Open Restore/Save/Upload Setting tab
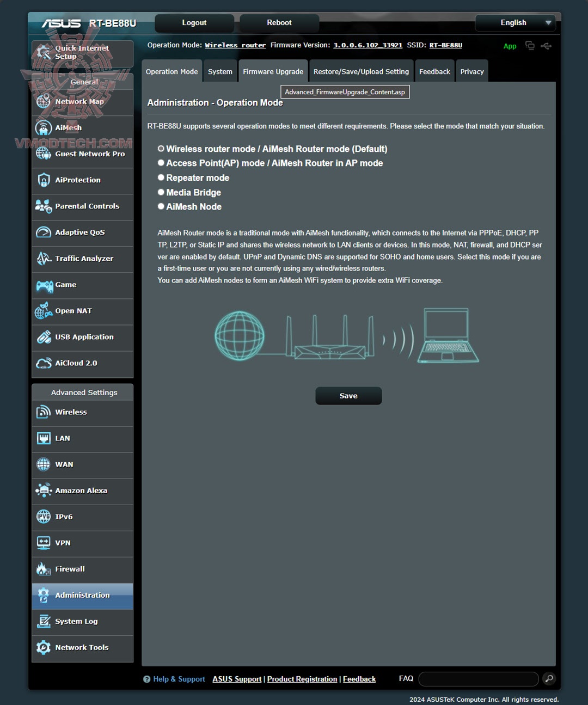The width and height of the screenshot is (588, 705). pos(361,71)
